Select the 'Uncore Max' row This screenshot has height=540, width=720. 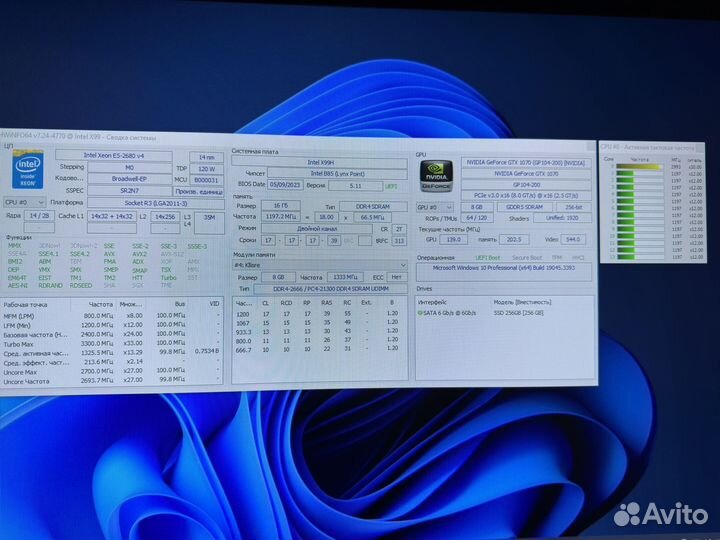(112, 371)
